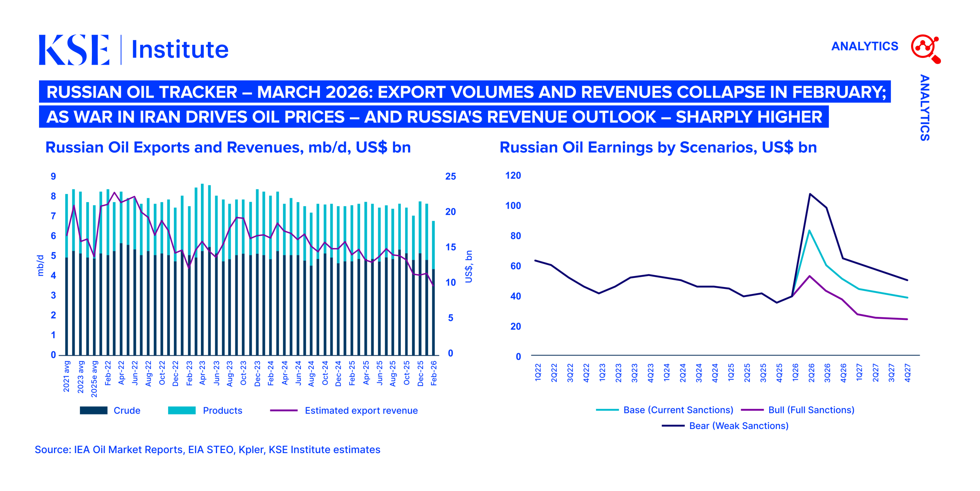Click the Bear scenario peak on the chart
Image resolution: width=980 pixels, height=491 pixels.
(810, 194)
